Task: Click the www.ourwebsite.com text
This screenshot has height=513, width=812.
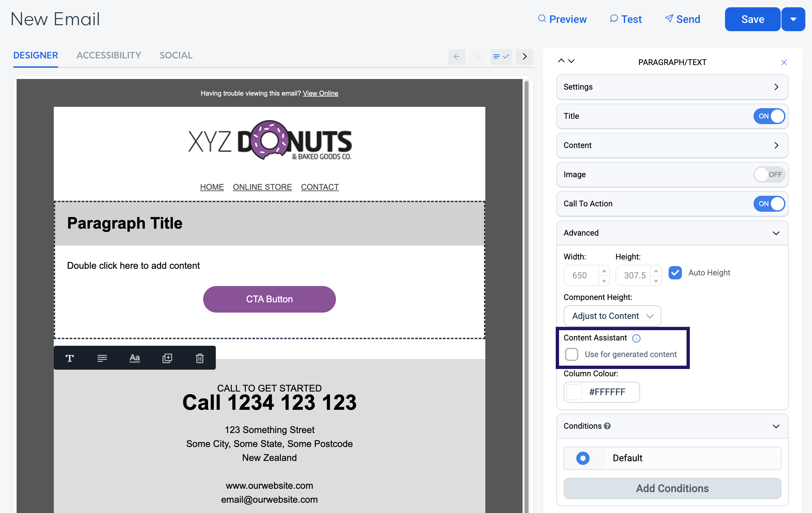Action: pyautogui.click(x=269, y=486)
